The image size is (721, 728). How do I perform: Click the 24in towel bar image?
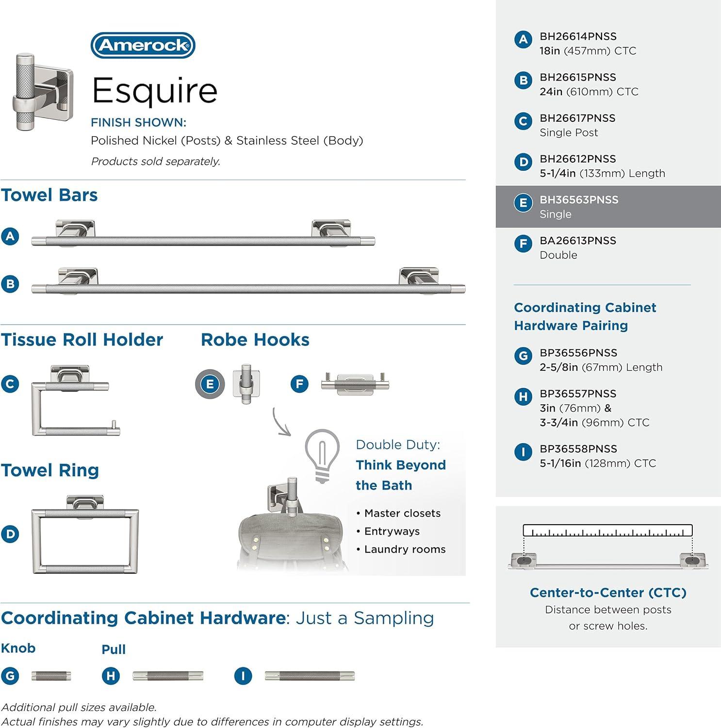coord(248,281)
